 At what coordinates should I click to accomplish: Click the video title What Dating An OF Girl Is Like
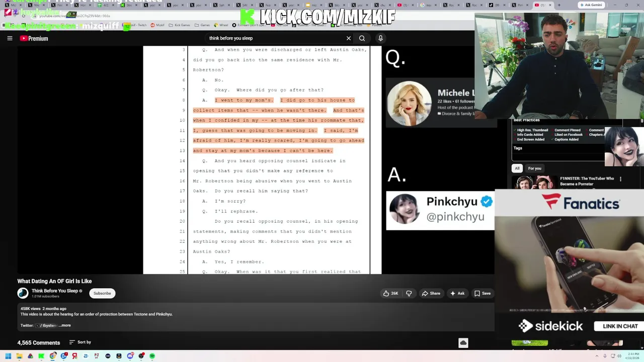[x=54, y=281]
